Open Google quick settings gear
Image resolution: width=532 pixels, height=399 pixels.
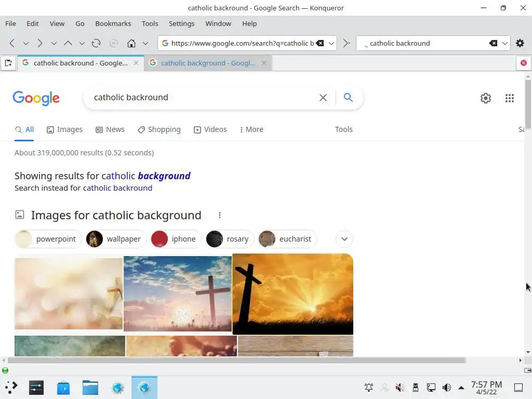pyautogui.click(x=486, y=98)
